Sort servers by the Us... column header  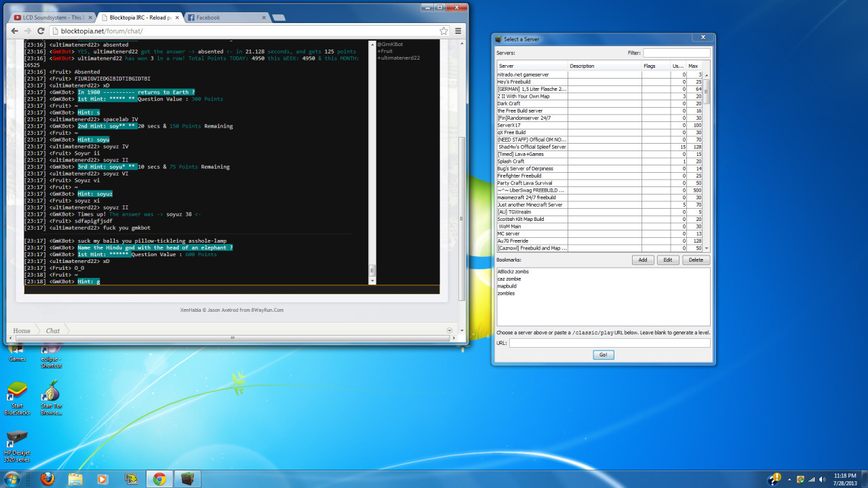tap(678, 66)
